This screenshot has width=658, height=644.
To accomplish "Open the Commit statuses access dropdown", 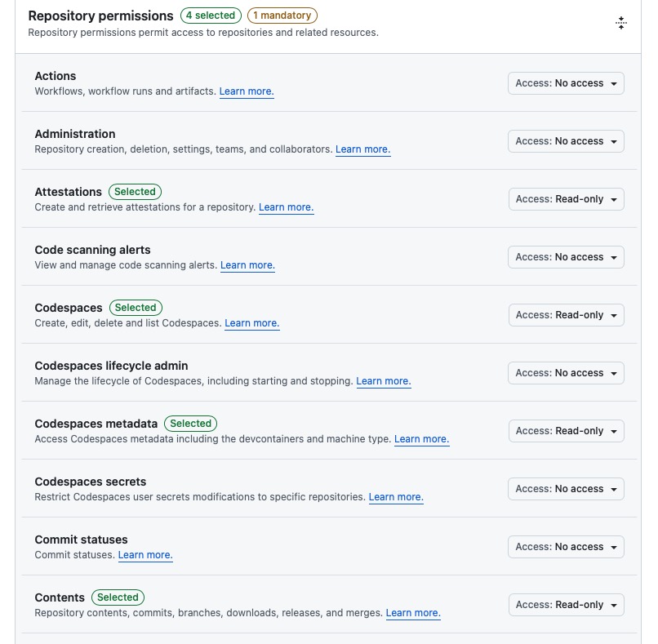I will point(566,546).
